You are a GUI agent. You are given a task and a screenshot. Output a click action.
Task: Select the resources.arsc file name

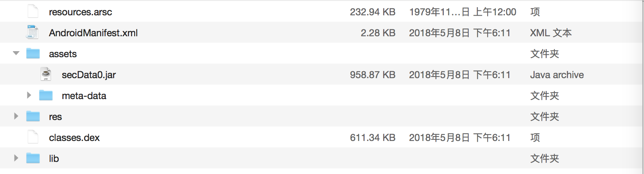(80, 12)
